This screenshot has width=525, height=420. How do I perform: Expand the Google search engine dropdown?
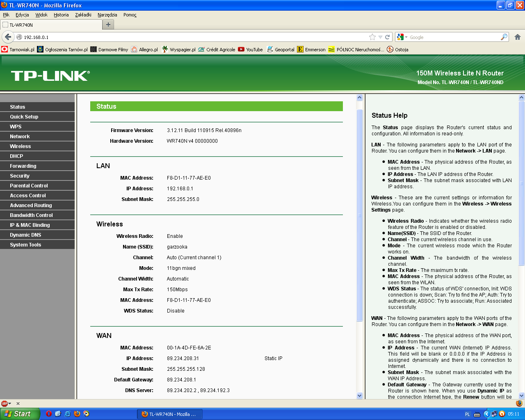(402, 37)
